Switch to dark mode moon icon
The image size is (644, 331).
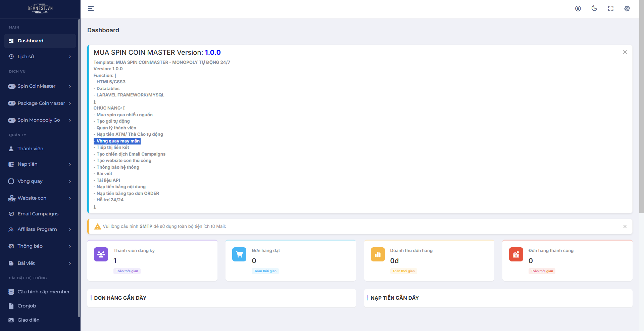[x=594, y=8]
